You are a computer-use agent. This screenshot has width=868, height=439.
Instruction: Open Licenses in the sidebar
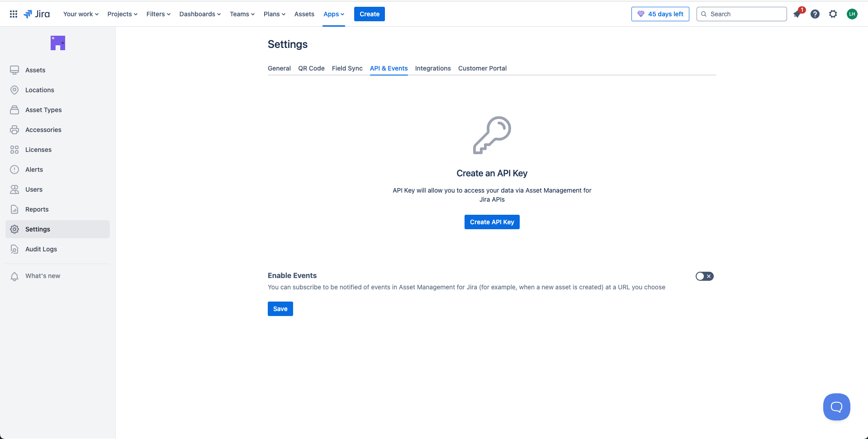tap(38, 150)
